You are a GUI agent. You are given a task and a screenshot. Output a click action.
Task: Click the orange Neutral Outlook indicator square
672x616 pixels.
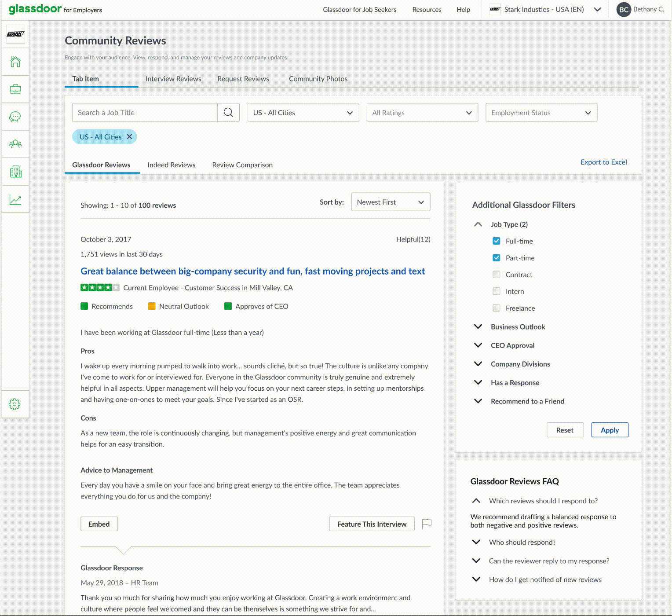pos(152,306)
